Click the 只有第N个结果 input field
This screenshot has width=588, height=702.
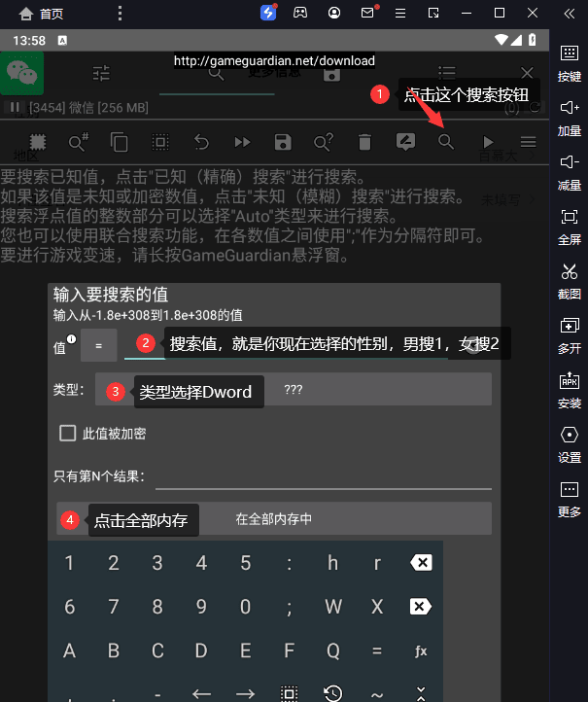[x=323, y=476]
